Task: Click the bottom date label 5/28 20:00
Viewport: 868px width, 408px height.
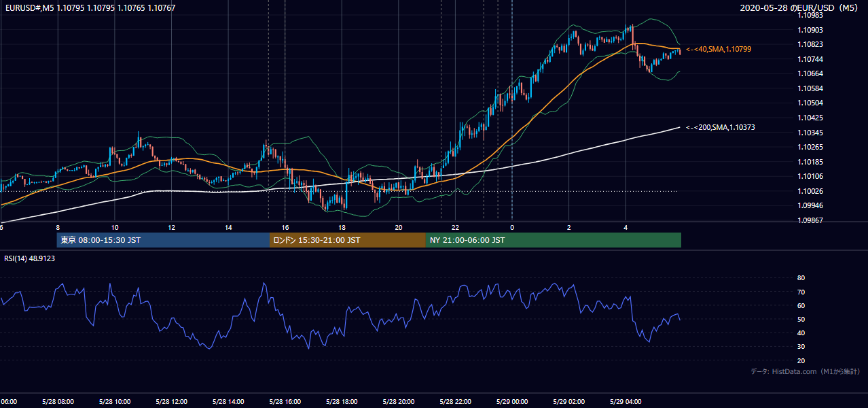Action: click(x=399, y=401)
